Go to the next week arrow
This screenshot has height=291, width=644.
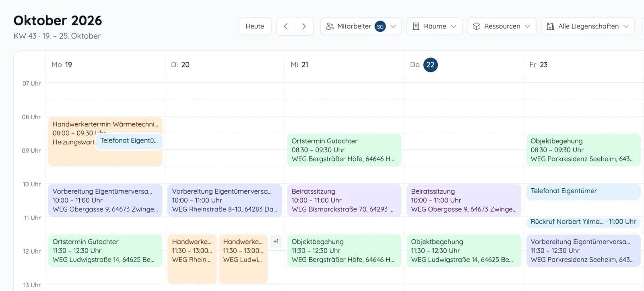pyautogui.click(x=304, y=26)
